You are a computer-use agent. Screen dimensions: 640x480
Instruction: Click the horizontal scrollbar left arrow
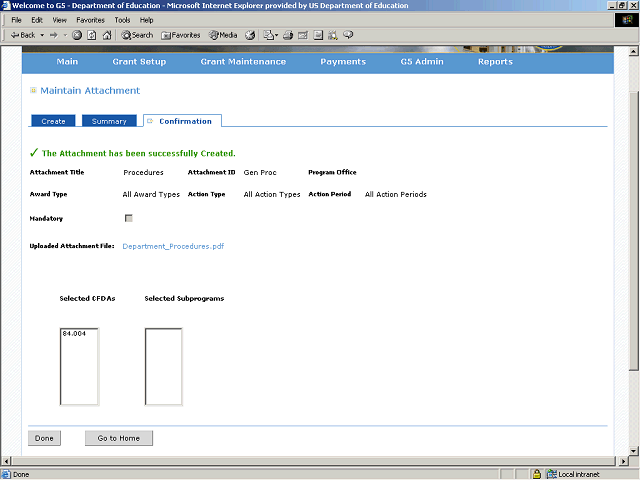point(5,461)
